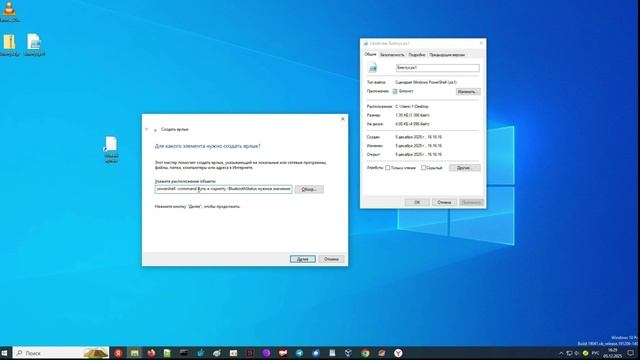Switch to the Подробно tab in Properties
The height and width of the screenshot is (360, 640).
click(x=417, y=55)
